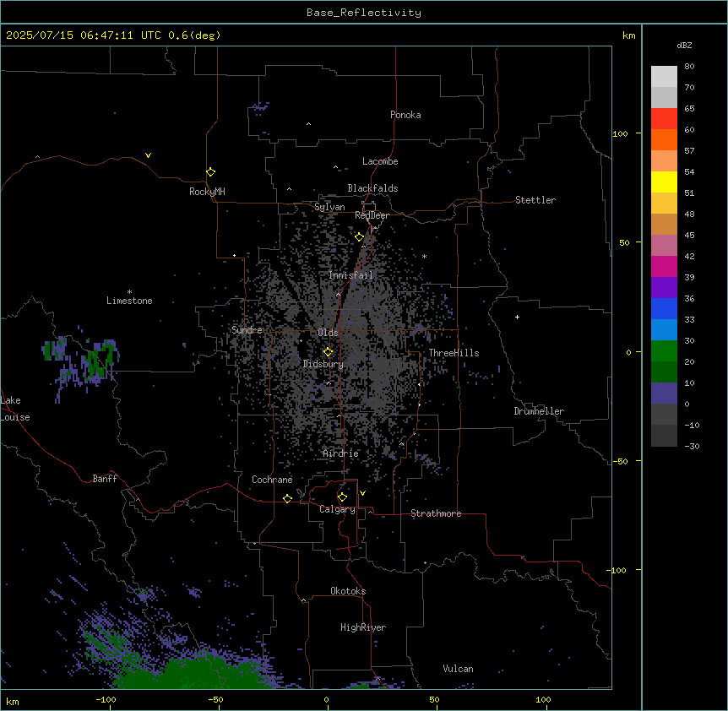Click the yellow diamond marker below Cochrane
This screenshot has height=711, width=728.
point(287,498)
